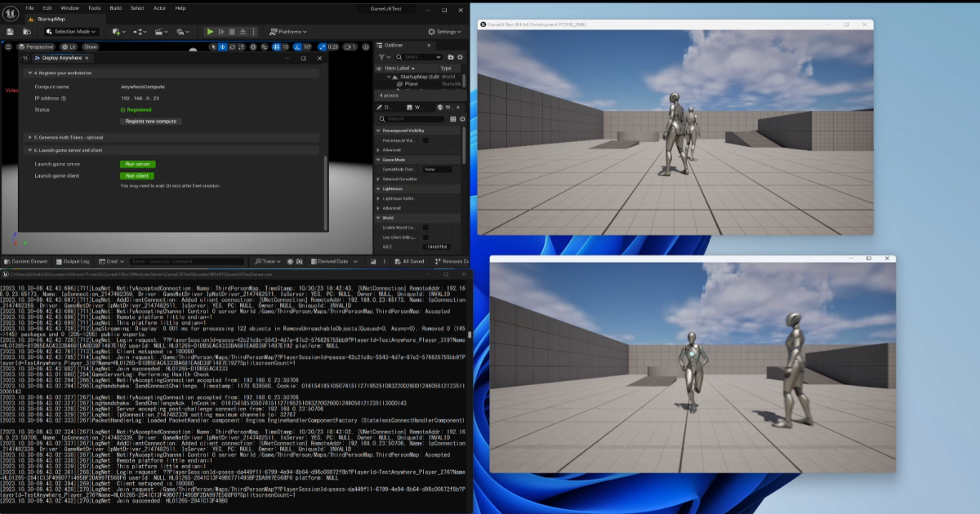980x514 pixels.
Task: Collapse the StartupMap tree item in Outliner
Action: 390,77
